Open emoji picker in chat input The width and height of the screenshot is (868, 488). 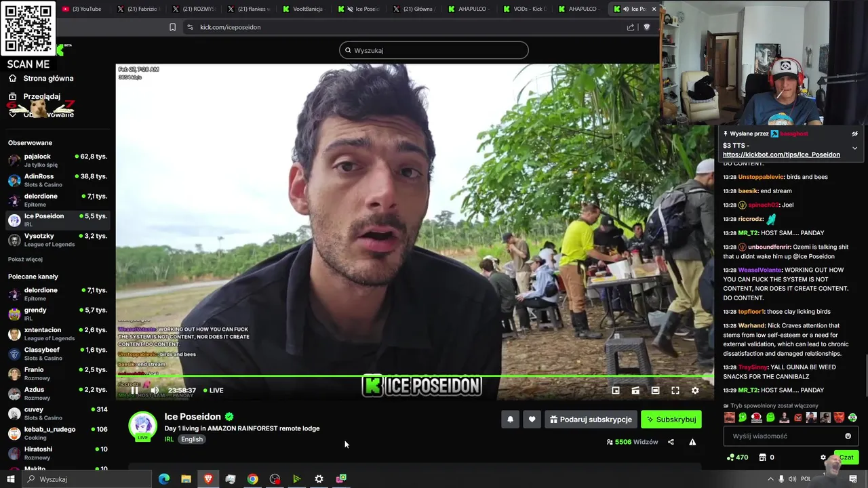tap(848, 436)
